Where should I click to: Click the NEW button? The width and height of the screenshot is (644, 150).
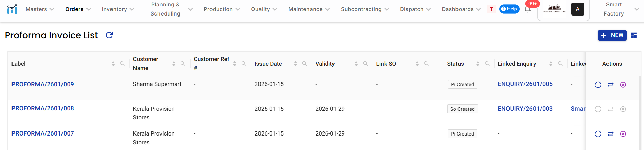pyautogui.click(x=612, y=35)
